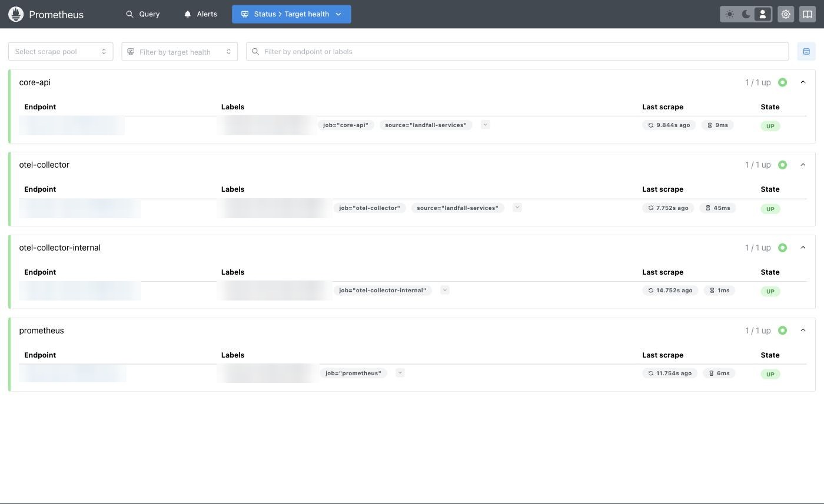Open the Filter by target health dropdown

click(x=180, y=52)
